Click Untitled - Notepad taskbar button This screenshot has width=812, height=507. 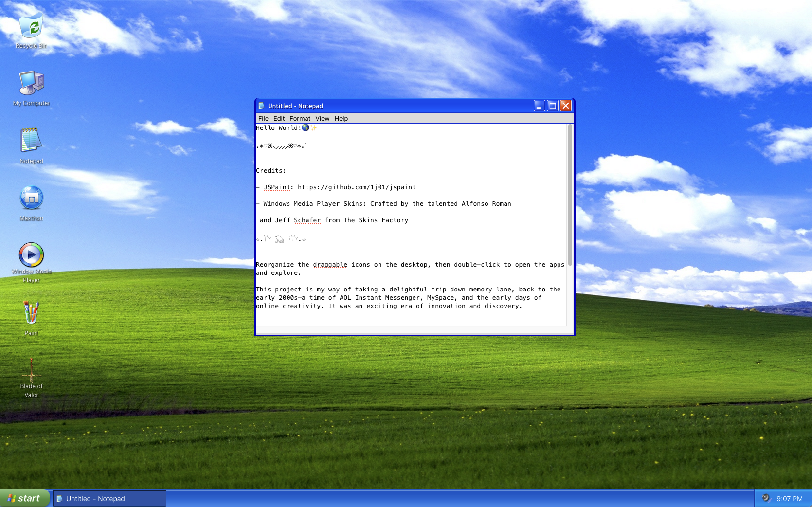(109, 498)
